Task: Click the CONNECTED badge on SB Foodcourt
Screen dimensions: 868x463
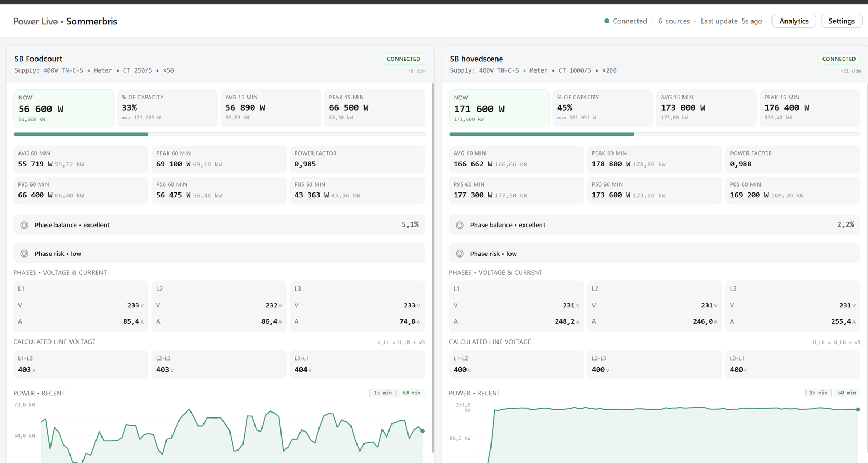Action: pos(404,59)
